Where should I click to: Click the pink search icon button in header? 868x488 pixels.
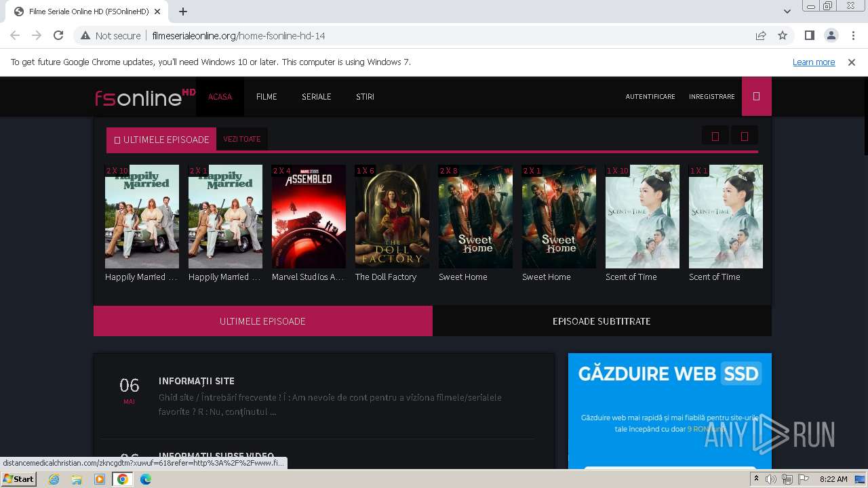tap(757, 96)
